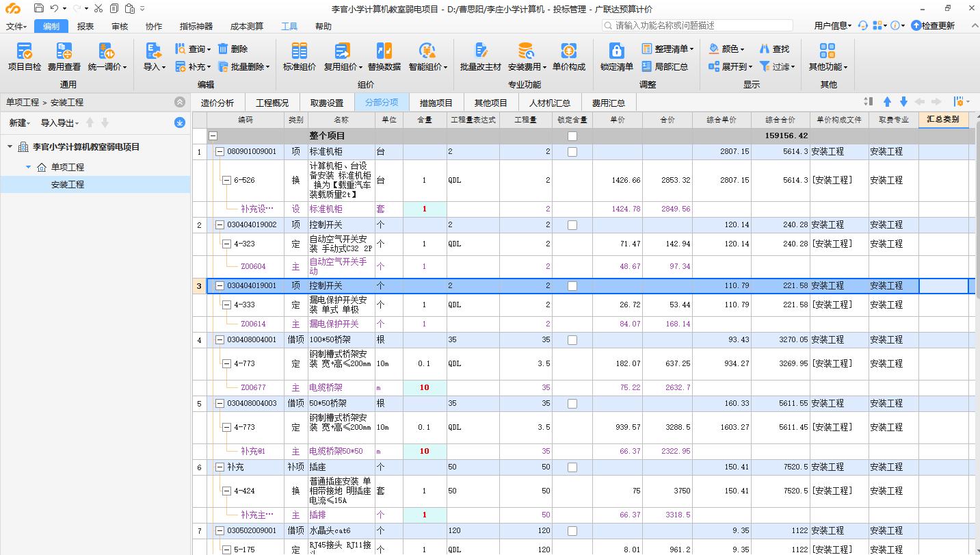Image resolution: width=980 pixels, height=555 pixels.
Task: Click the customer service headset icon
Action: (x=863, y=25)
